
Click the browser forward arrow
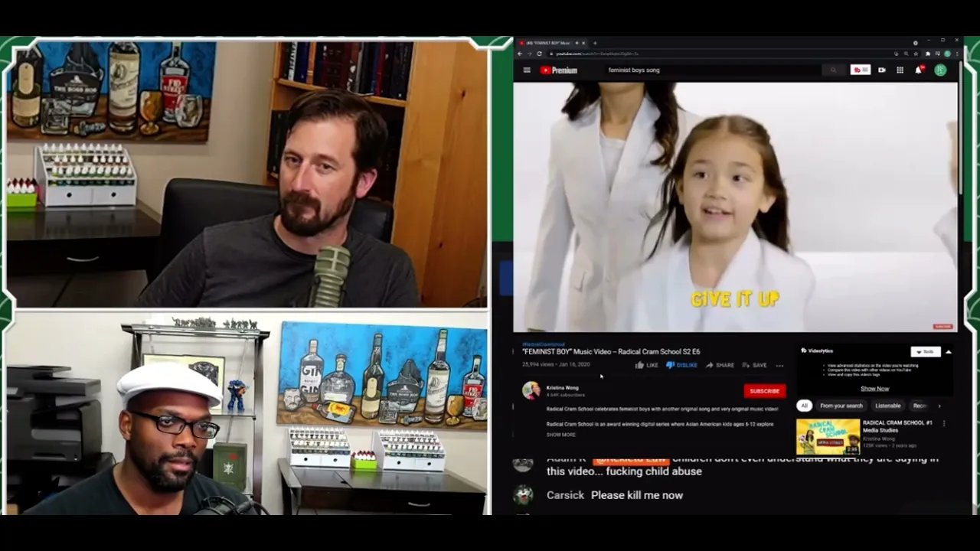tap(529, 54)
